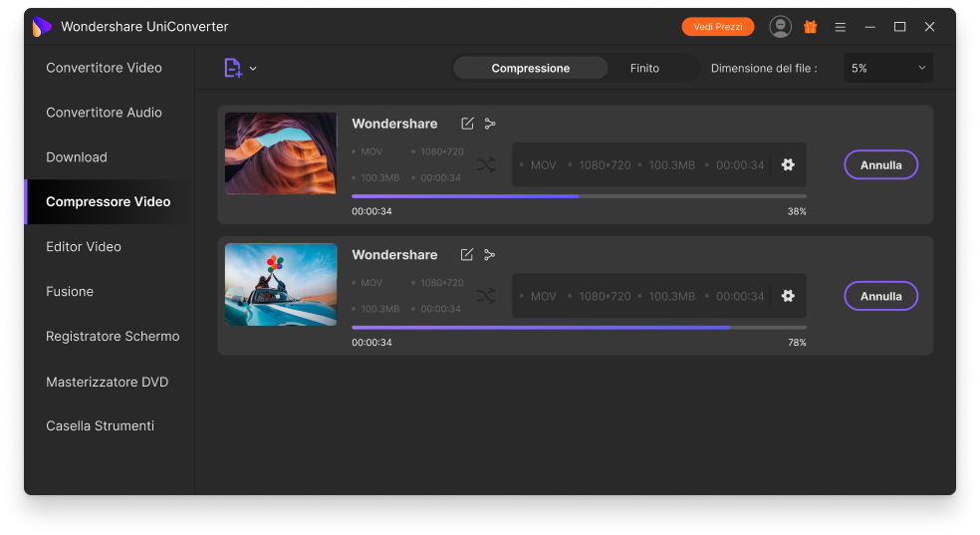Click the 38% progress value
This screenshot has height=535, width=980.
(797, 211)
